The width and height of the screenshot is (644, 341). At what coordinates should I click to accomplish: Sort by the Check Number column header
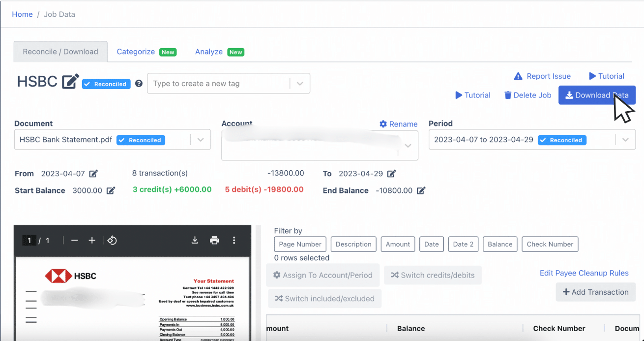coord(559,328)
